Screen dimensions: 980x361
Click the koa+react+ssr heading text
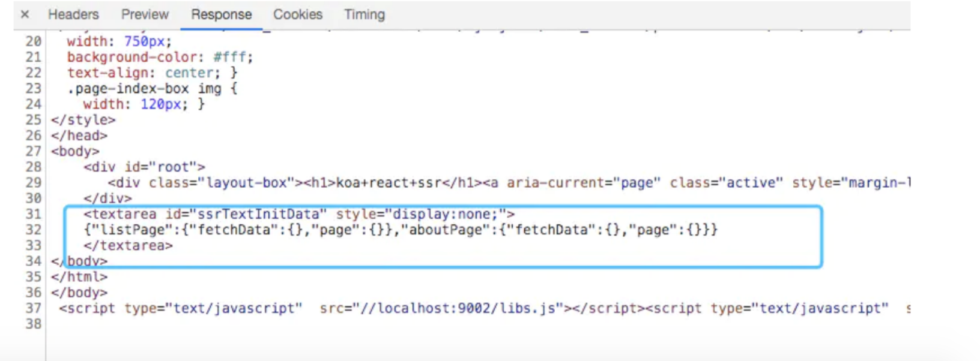[389, 182]
